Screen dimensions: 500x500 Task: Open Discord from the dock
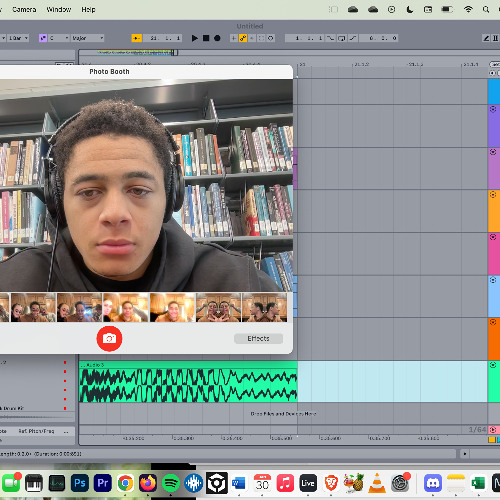[x=433, y=483]
